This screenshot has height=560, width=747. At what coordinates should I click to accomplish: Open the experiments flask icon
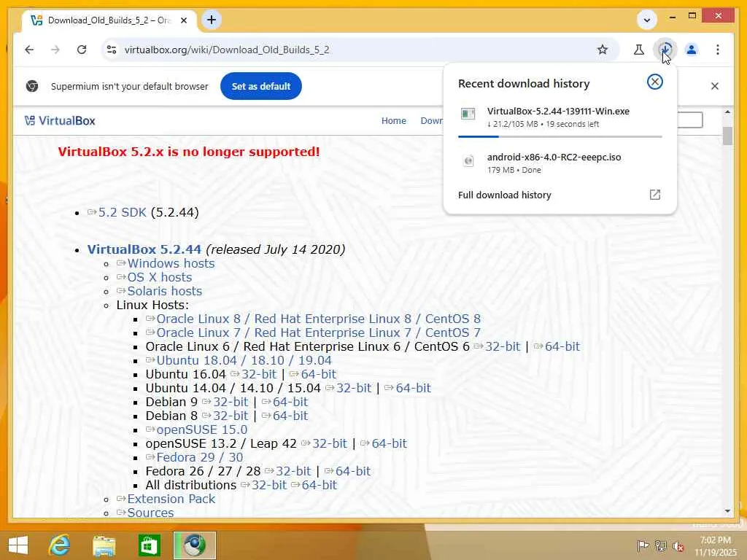coord(639,50)
